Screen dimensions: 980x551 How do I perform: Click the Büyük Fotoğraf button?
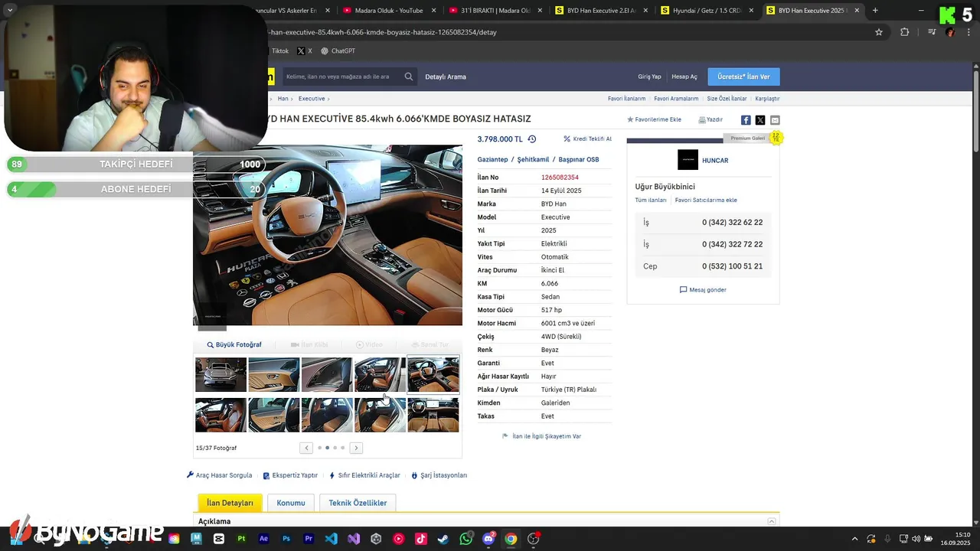pyautogui.click(x=234, y=345)
